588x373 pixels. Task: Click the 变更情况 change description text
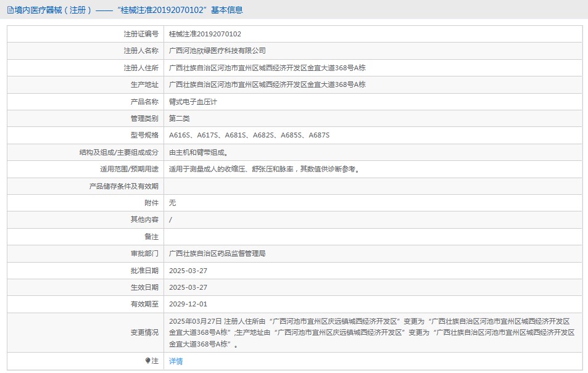(x=371, y=332)
